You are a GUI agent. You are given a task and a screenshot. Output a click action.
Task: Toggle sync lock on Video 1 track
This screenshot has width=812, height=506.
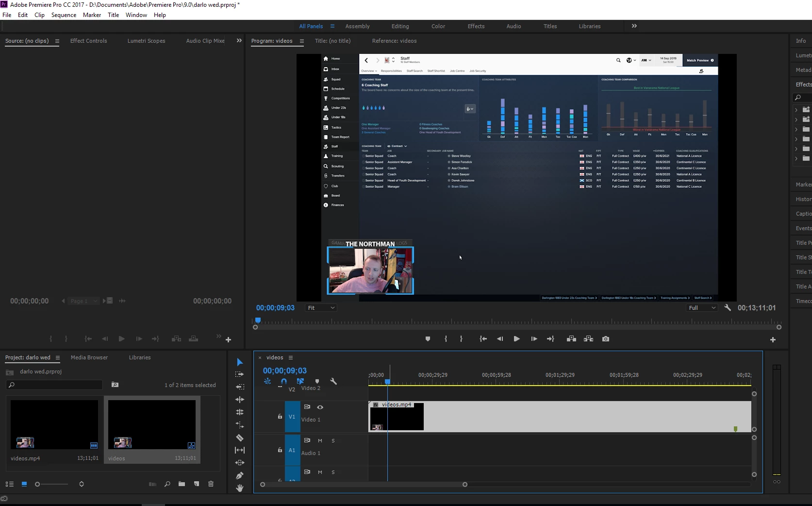tap(307, 407)
